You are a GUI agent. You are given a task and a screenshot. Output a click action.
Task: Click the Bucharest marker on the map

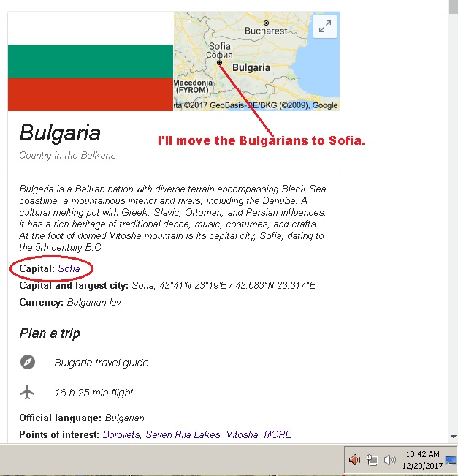(x=266, y=23)
